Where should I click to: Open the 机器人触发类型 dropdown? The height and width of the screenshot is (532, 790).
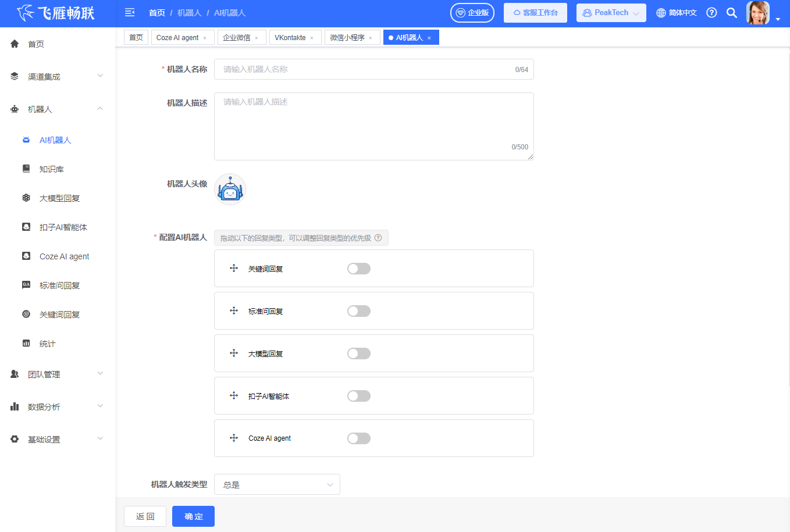(x=277, y=484)
